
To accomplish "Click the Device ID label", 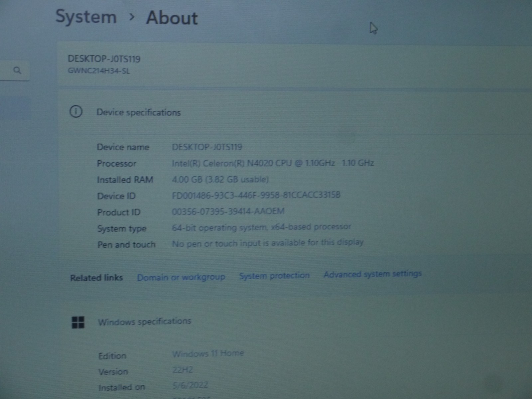I will click(x=116, y=196).
